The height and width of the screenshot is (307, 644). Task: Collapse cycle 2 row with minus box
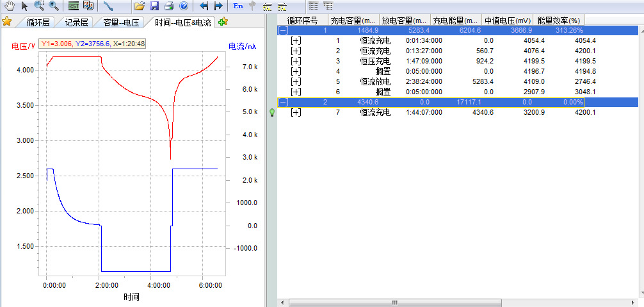[283, 102]
